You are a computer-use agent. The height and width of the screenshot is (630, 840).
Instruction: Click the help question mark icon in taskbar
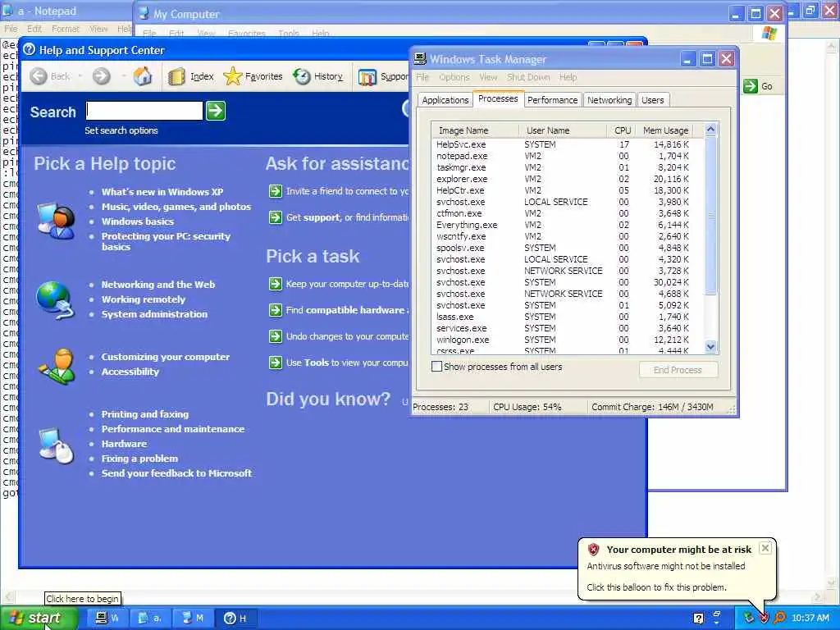click(x=699, y=619)
